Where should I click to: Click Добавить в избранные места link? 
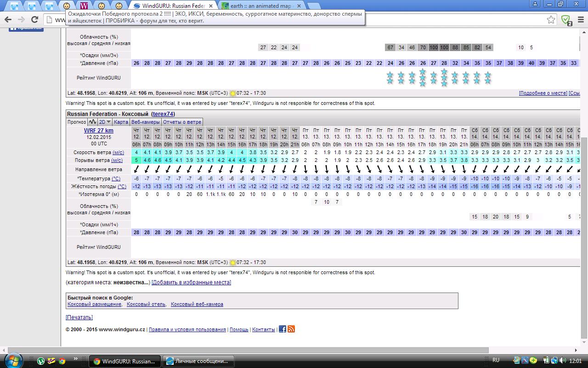point(191,282)
